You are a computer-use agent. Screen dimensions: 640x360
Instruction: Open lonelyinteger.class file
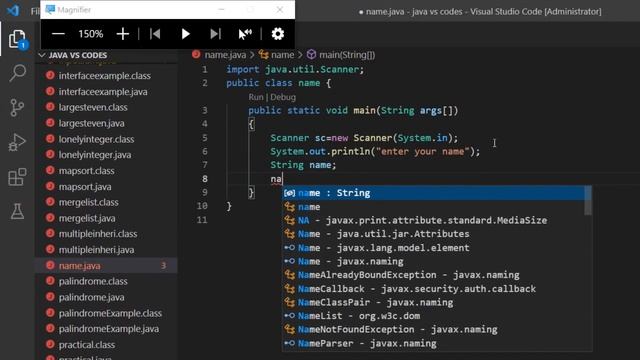click(107, 139)
